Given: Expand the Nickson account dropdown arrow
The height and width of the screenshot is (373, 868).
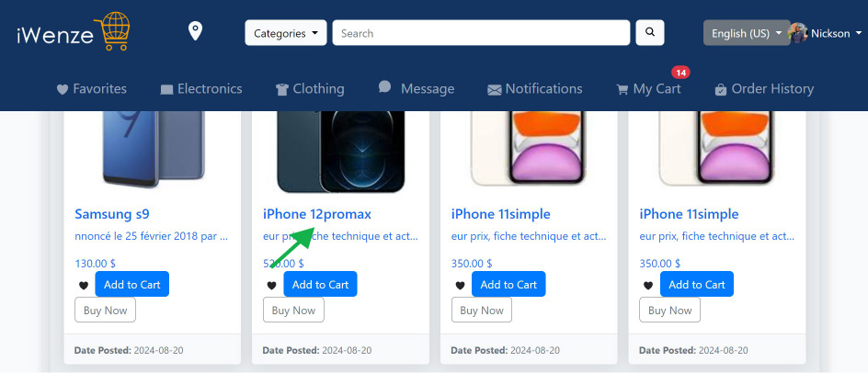Looking at the screenshot, I should (859, 33).
